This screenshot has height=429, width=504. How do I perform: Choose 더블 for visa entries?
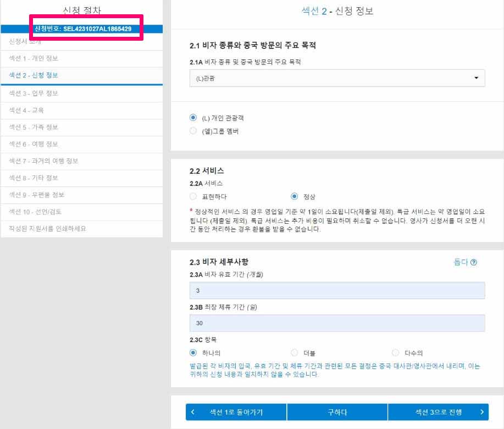294,353
